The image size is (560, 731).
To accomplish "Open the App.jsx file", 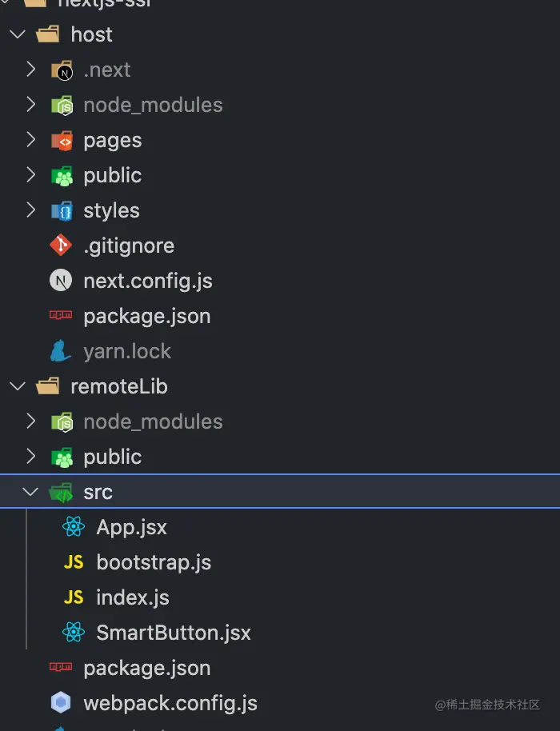I will (x=131, y=528).
